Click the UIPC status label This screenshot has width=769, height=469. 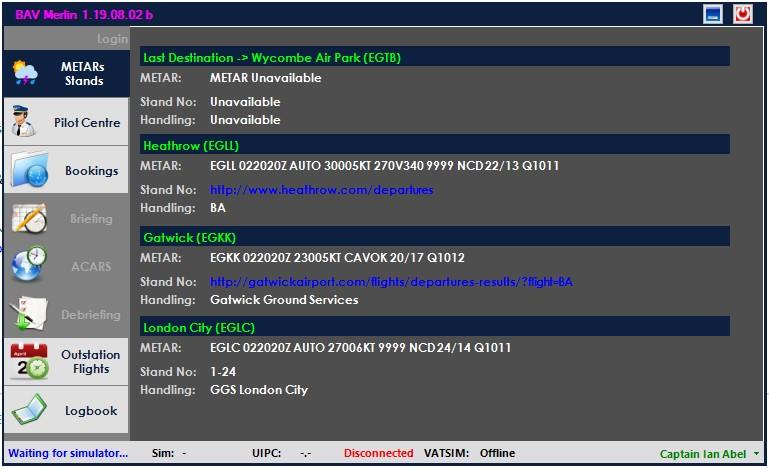click(x=266, y=453)
